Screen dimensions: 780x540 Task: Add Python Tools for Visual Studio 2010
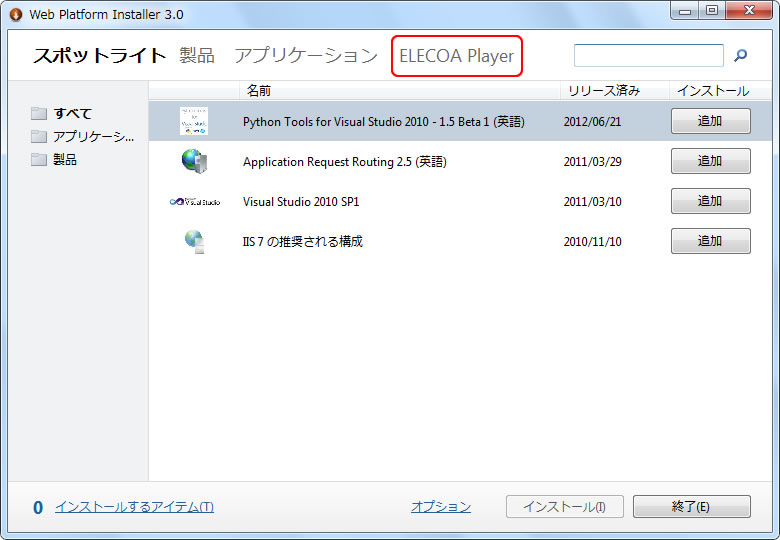point(710,121)
